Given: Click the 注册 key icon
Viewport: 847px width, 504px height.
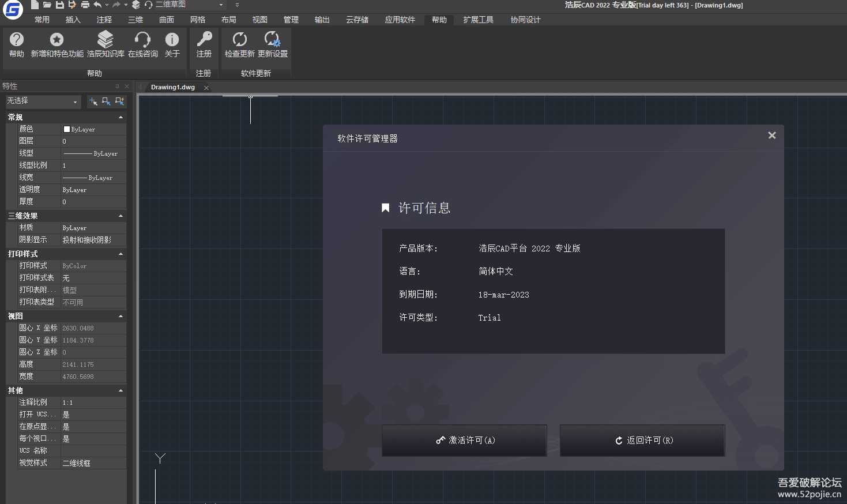Looking at the screenshot, I should 204,40.
